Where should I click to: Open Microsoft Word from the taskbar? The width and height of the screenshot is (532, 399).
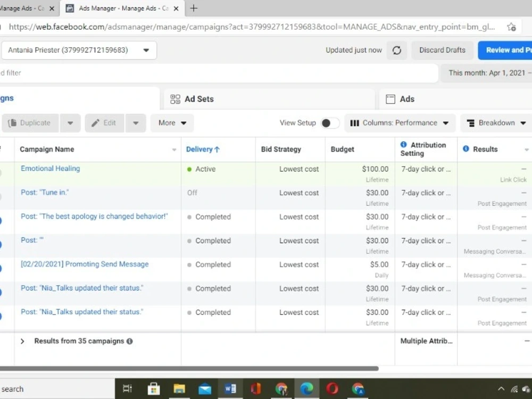230,388
